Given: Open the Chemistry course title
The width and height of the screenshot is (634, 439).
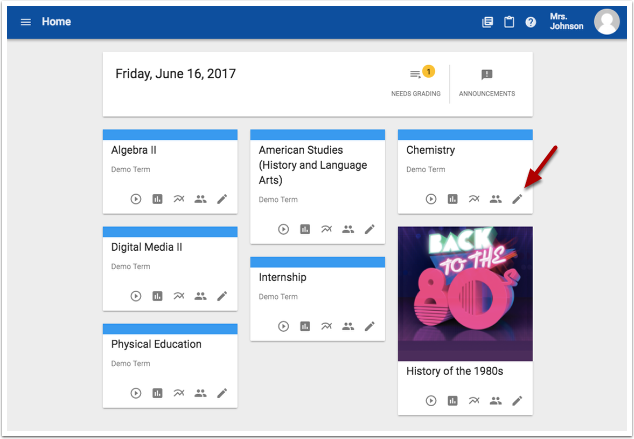Looking at the screenshot, I should [x=430, y=150].
